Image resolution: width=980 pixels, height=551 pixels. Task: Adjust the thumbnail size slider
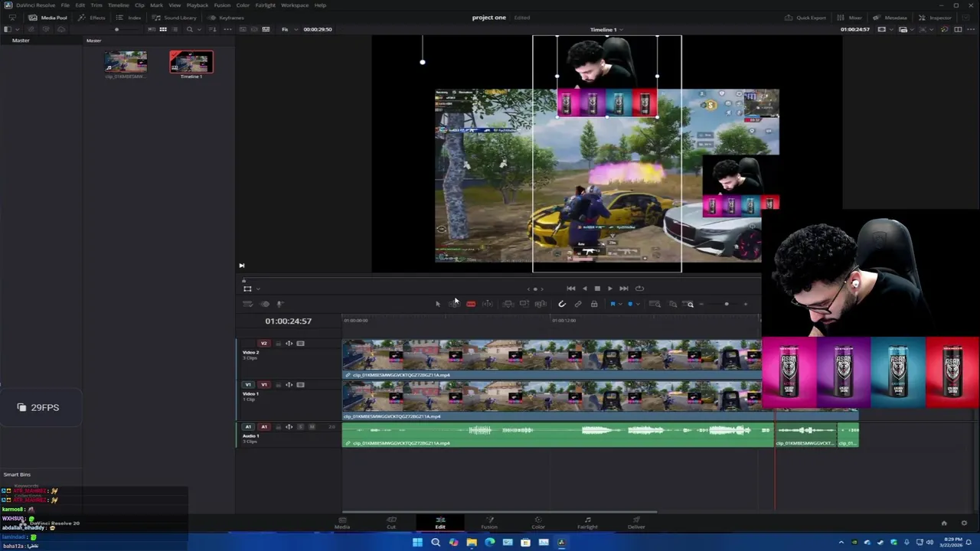116,29
